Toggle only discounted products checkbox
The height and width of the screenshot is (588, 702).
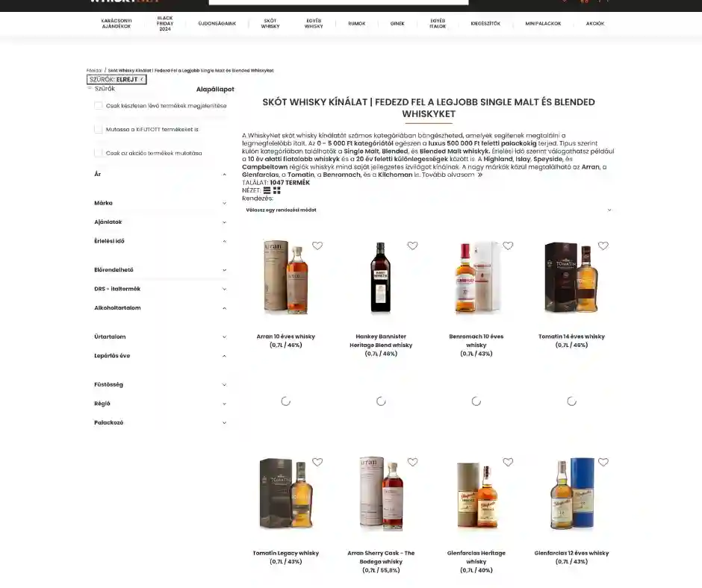point(99,153)
